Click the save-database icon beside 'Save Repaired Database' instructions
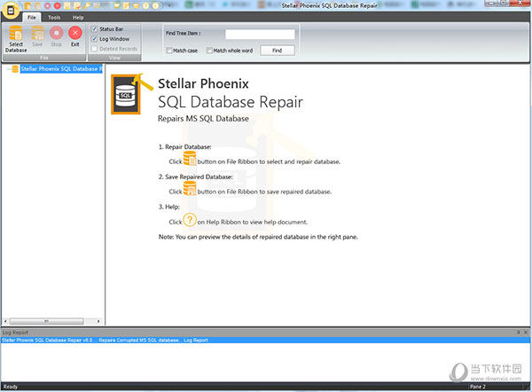 pos(190,188)
